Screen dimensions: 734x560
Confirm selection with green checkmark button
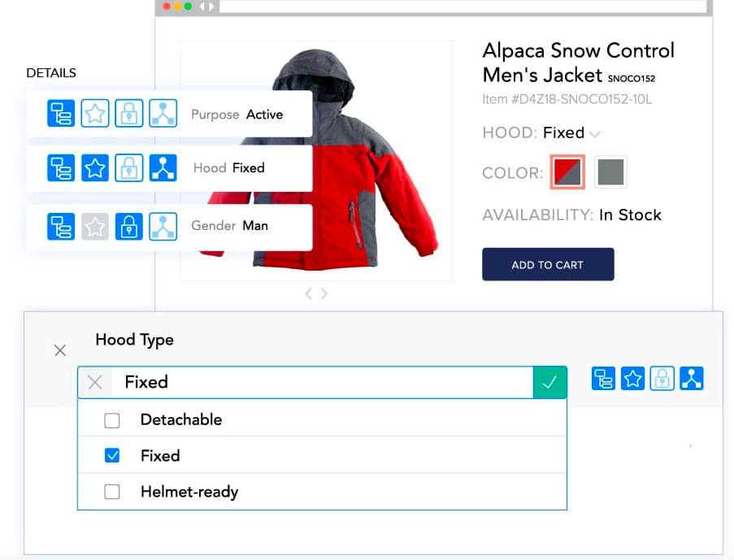(549, 383)
